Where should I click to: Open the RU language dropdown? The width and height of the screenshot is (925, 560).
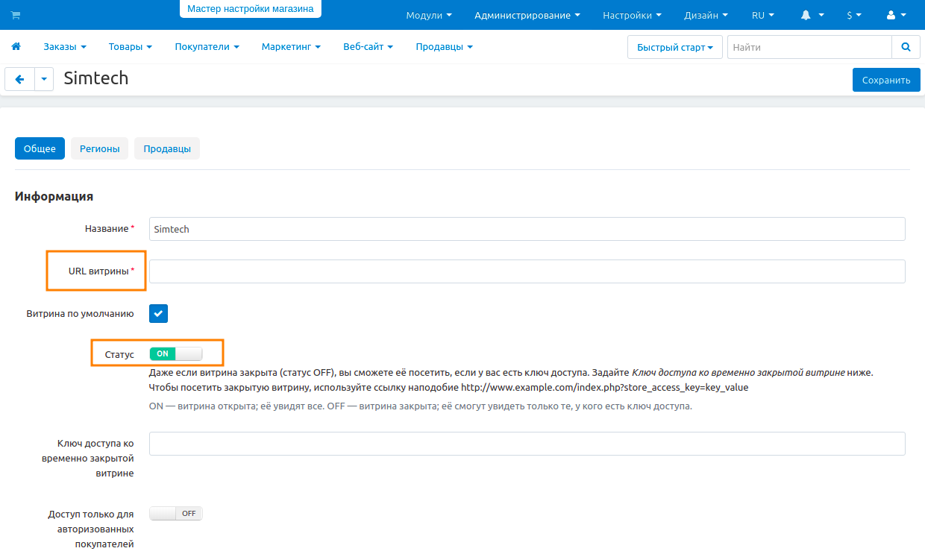pos(762,15)
